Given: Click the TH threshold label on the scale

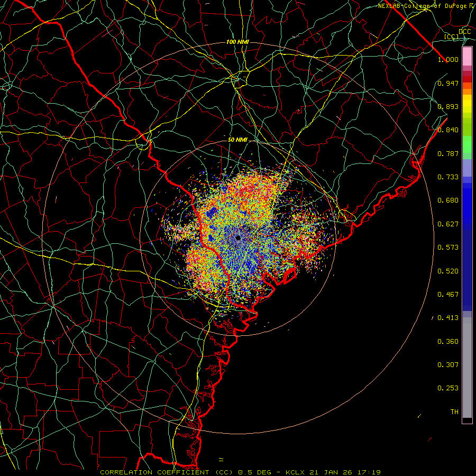Looking at the screenshot, I should click(454, 412).
